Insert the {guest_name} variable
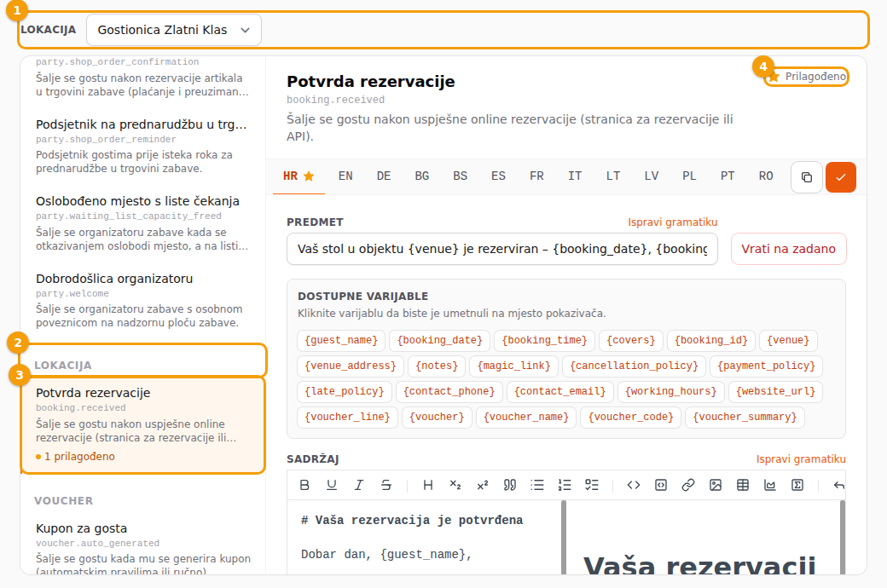Viewport: 887px width, 588px height. tap(341, 340)
